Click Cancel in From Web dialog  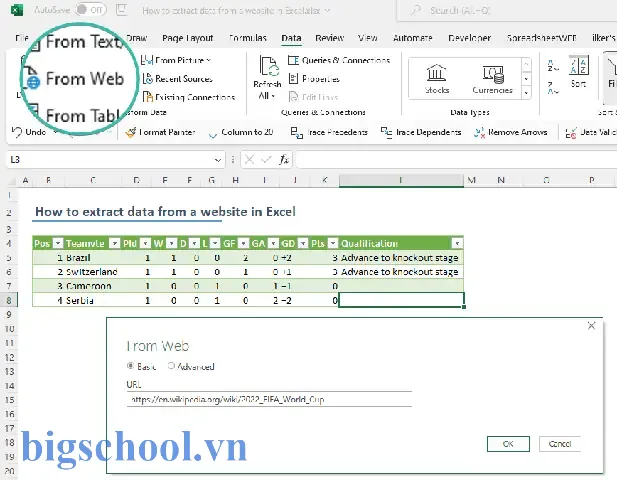[560, 444]
